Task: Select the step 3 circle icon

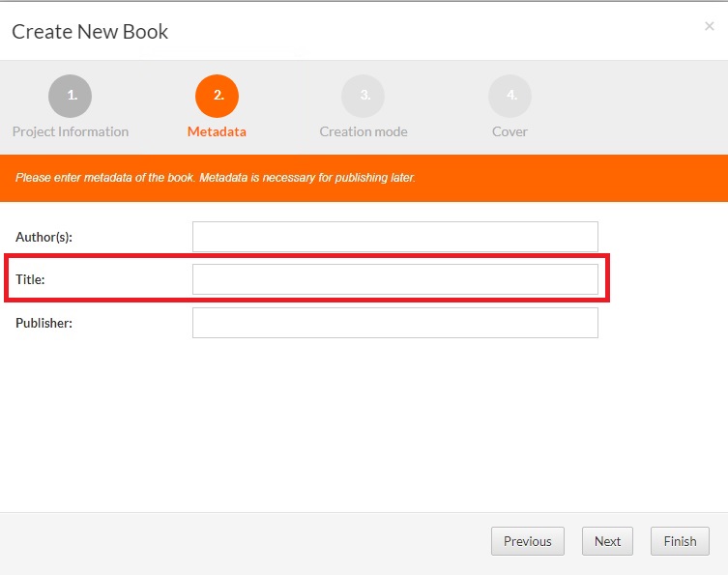Action: coord(363,96)
